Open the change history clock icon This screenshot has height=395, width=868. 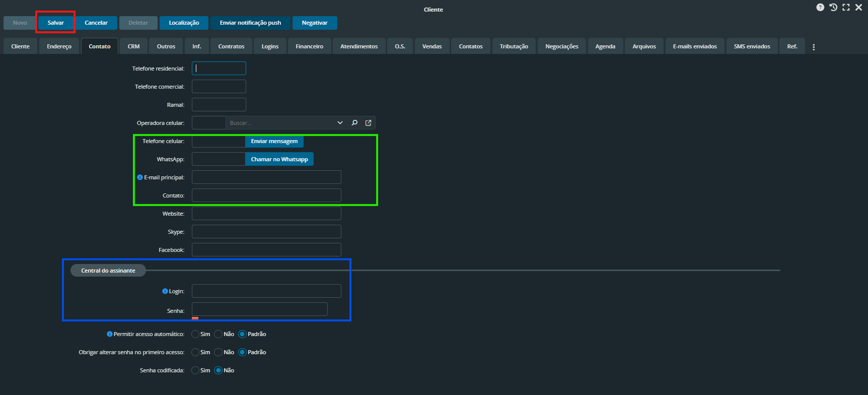833,7
